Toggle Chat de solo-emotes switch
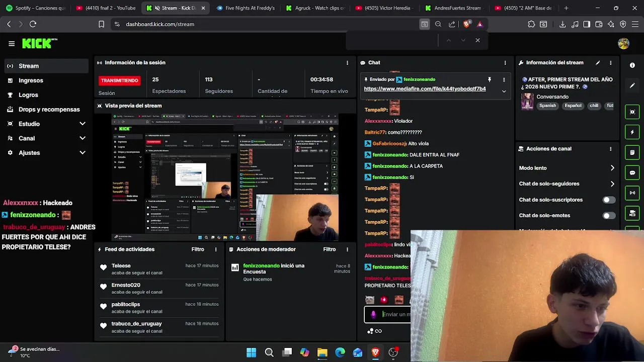This screenshot has height=362, width=644. (x=609, y=216)
